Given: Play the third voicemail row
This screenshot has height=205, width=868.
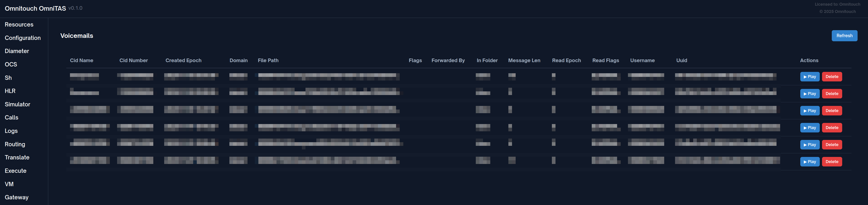Looking at the screenshot, I should point(809,111).
